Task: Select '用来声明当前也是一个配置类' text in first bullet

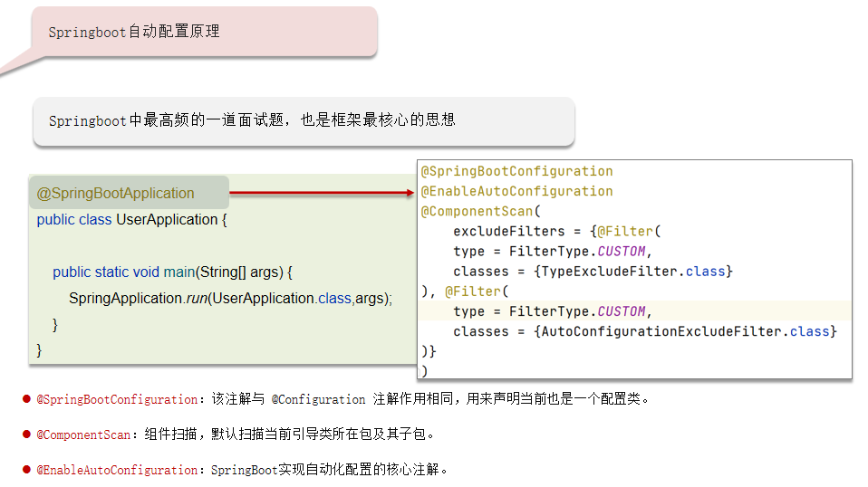Action: (553, 399)
